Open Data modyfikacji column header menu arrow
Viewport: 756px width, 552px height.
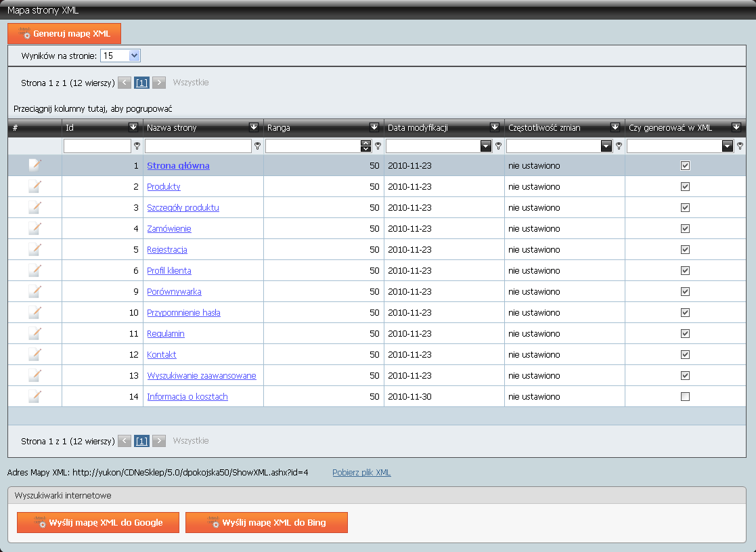[x=495, y=127]
